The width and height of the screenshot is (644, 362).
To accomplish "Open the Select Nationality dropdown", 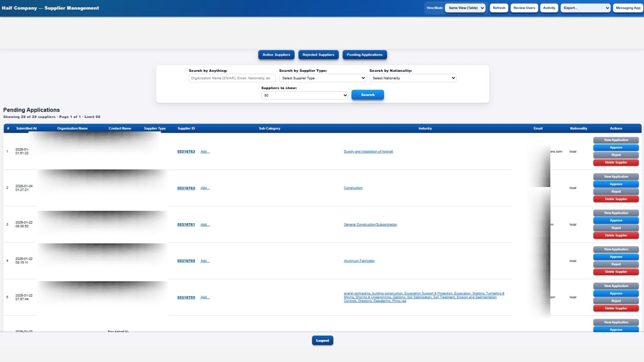I will [413, 78].
